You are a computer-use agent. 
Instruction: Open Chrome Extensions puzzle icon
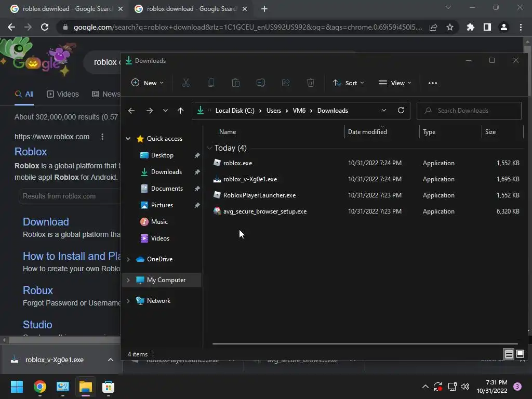coord(471,27)
